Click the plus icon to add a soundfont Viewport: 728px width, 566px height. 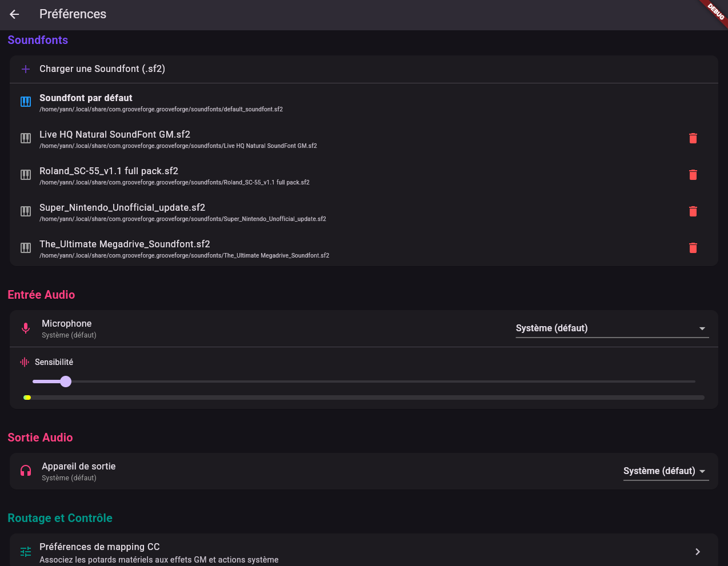(25, 69)
